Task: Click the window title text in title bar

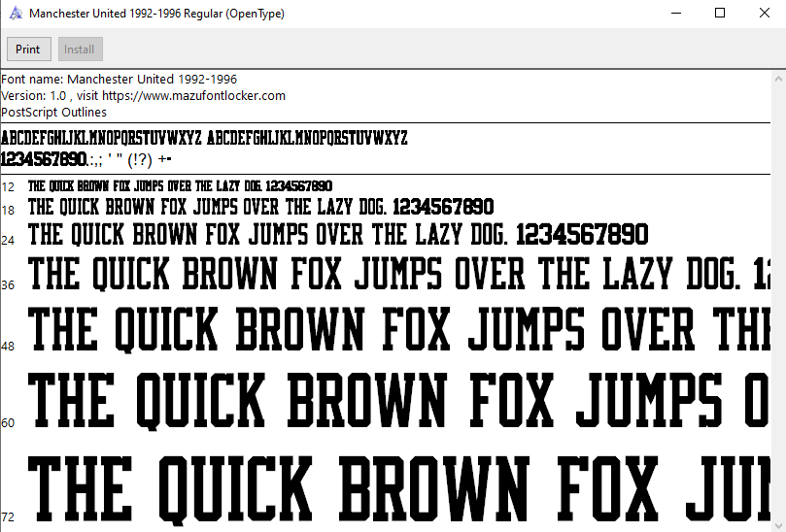Action: [x=157, y=14]
